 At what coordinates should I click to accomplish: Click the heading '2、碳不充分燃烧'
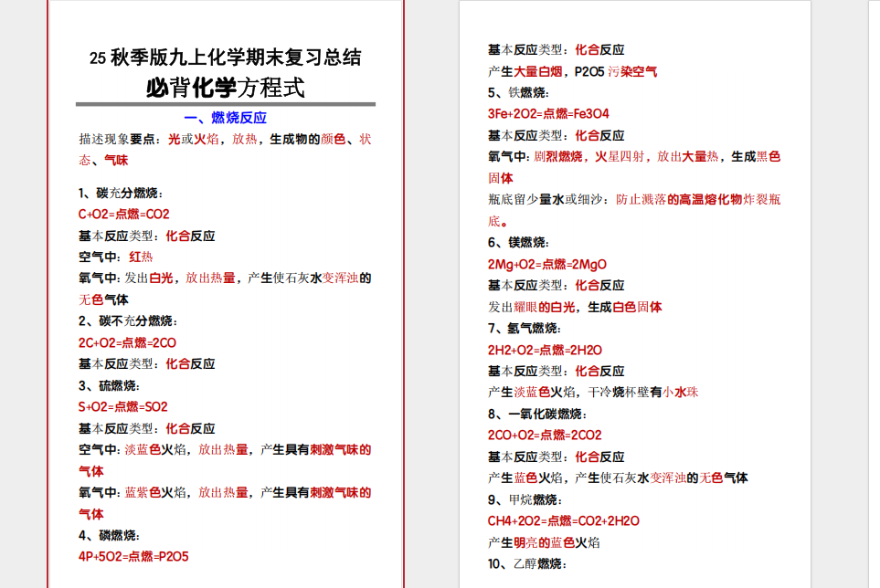pyautogui.click(x=127, y=320)
